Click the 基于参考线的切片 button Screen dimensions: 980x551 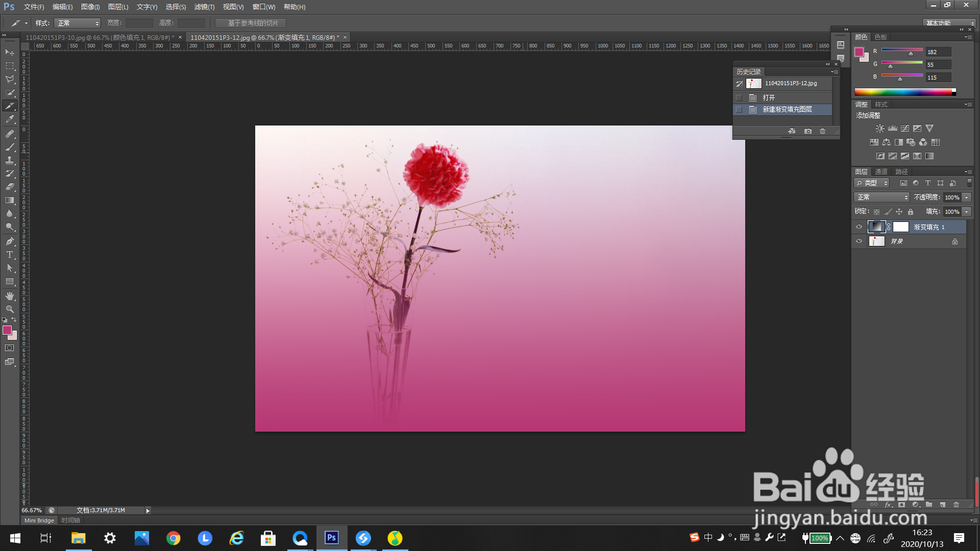(x=251, y=23)
